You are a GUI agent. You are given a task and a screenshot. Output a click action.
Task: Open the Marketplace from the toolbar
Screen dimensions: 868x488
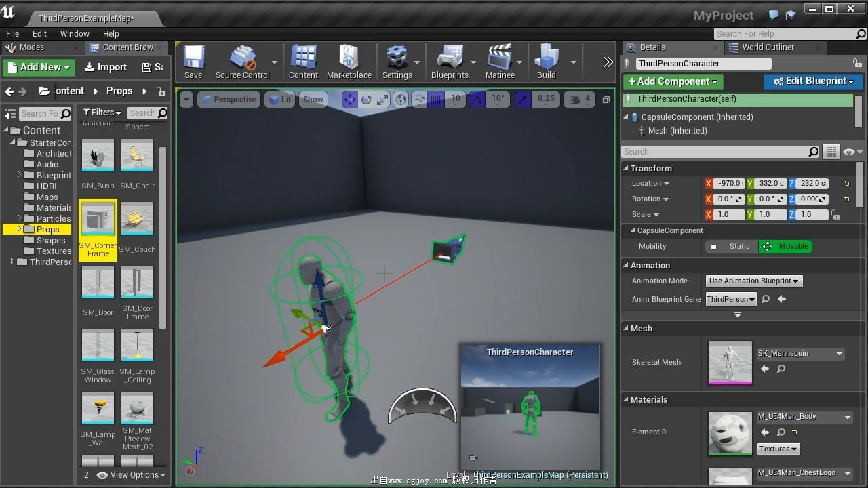coord(349,62)
